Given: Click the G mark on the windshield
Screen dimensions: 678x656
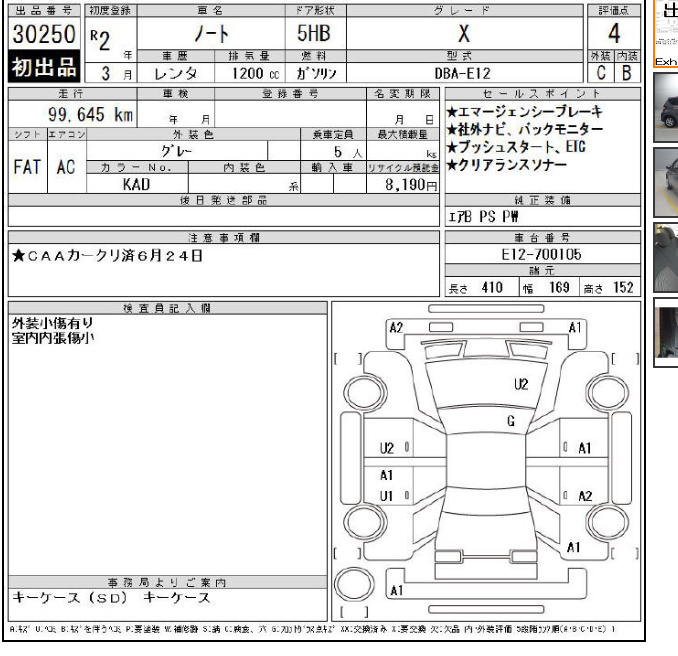Looking at the screenshot, I should pos(510,422).
